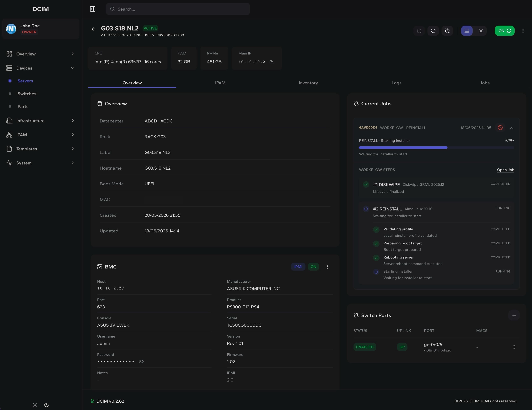Switch to the IPAM tab
This screenshot has height=410, width=532.
click(220, 83)
